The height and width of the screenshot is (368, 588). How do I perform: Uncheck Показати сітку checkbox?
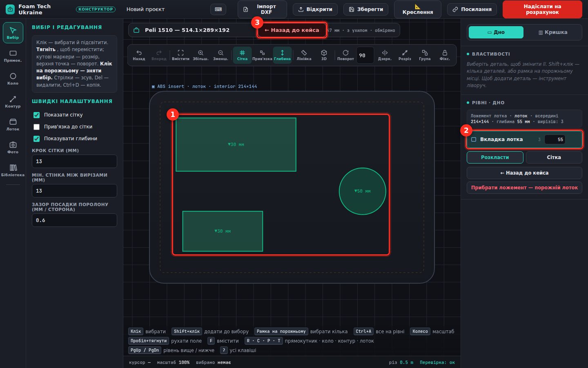36,115
